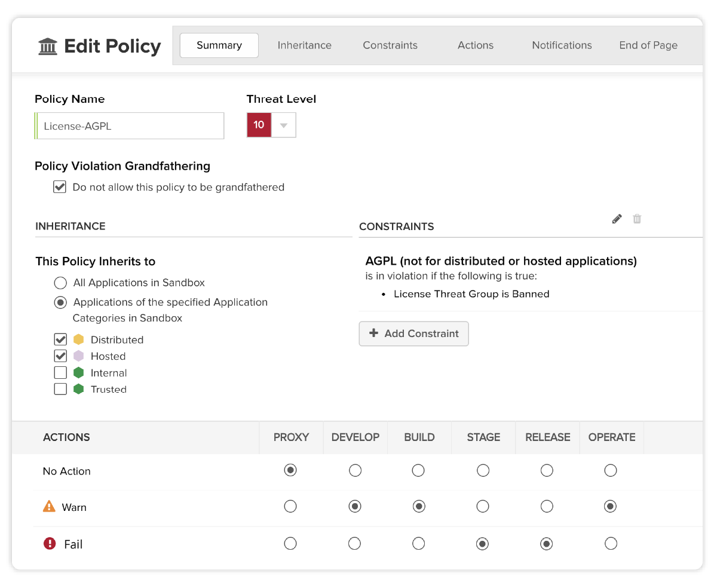
Task: Delete the constraint using the trash icon
Action: (x=637, y=219)
